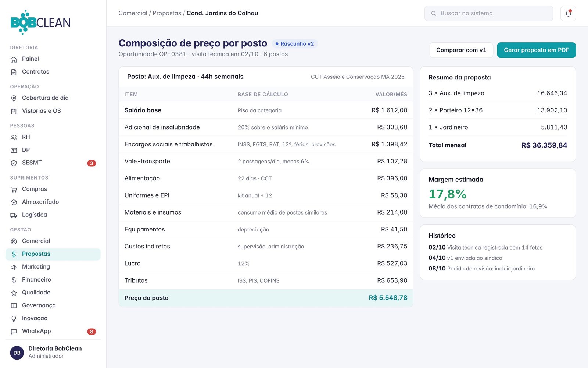Click the WhatsApp chat icon
Image resolution: width=588 pixels, height=368 pixels.
pos(14,331)
